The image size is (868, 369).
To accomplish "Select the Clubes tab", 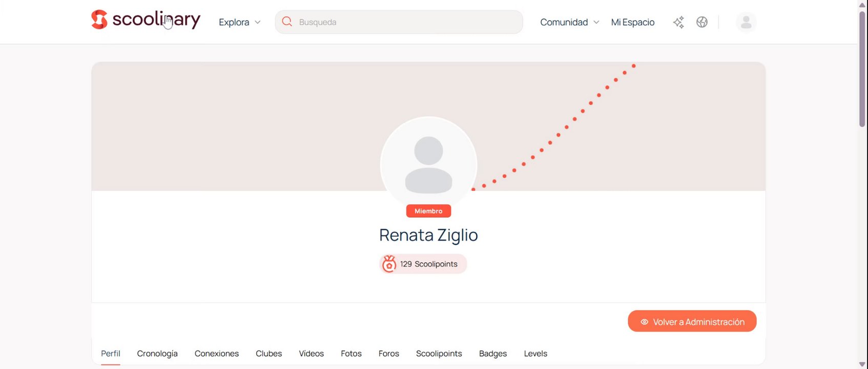I will coord(269,354).
